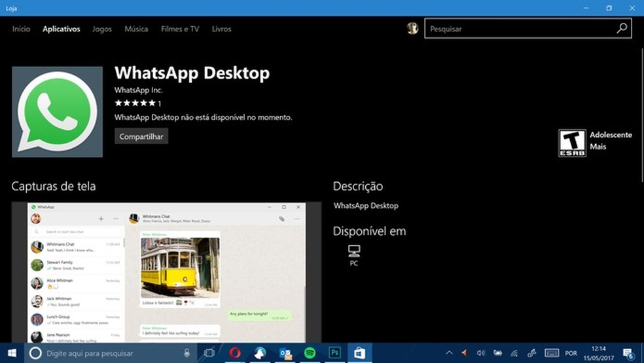Click the Capturas de tela heading
The image size is (644, 363).
(x=54, y=186)
